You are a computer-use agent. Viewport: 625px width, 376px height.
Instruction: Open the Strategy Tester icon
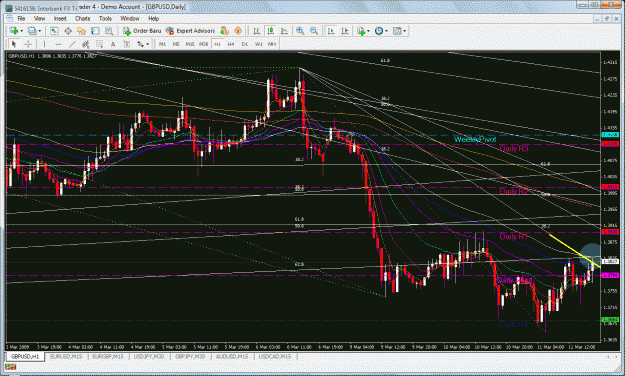109,31
